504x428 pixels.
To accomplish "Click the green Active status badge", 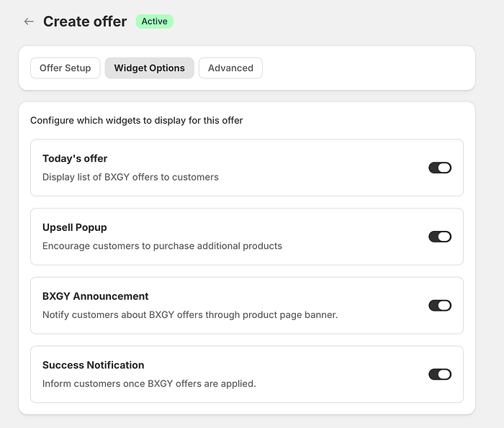I will 155,22.
